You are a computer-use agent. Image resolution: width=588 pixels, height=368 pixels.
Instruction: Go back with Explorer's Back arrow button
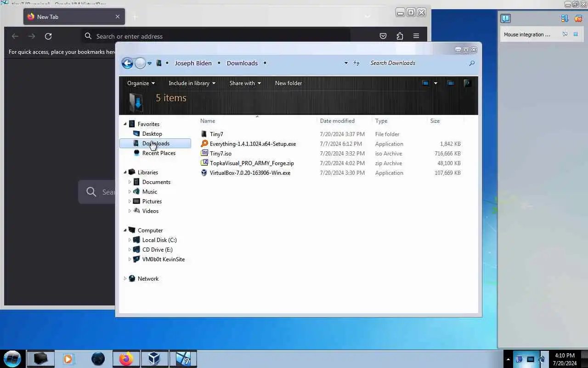[x=127, y=63]
